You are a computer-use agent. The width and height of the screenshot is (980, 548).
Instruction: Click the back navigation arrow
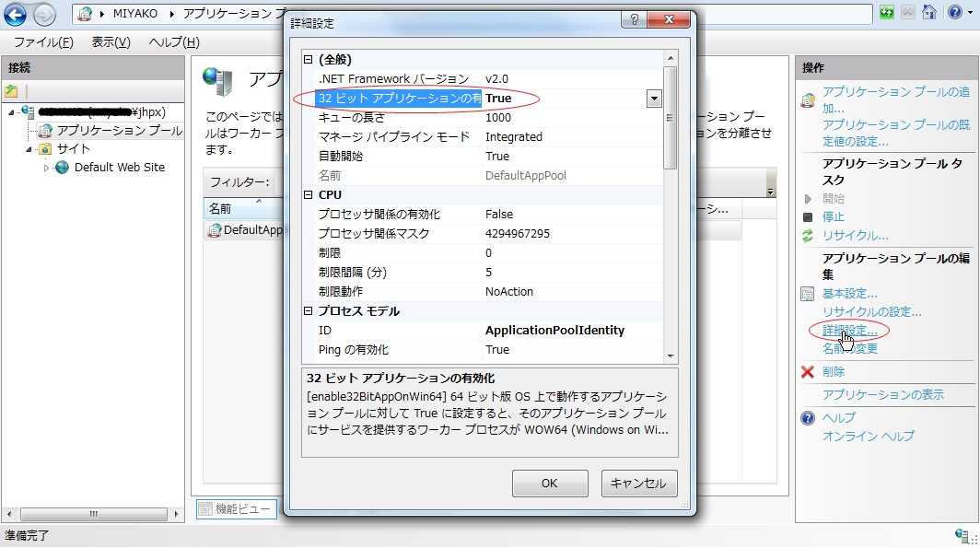point(13,14)
